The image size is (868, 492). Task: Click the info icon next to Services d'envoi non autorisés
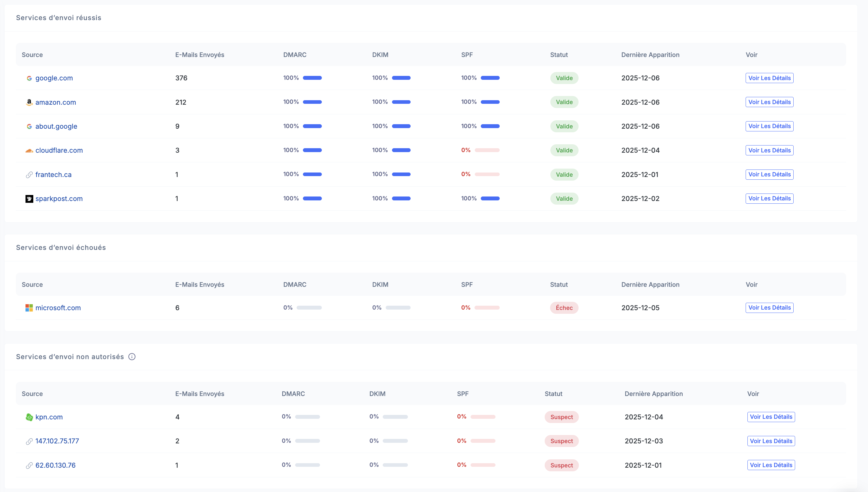tap(132, 357)
